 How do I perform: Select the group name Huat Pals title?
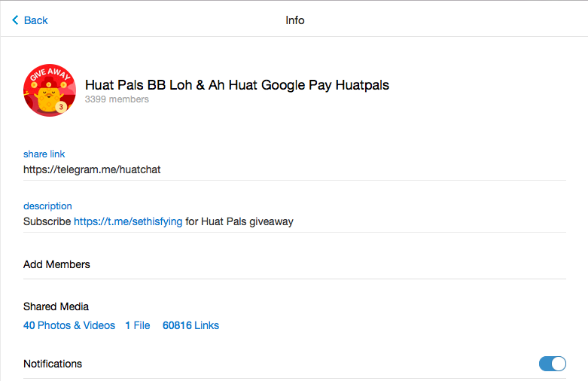236,85
